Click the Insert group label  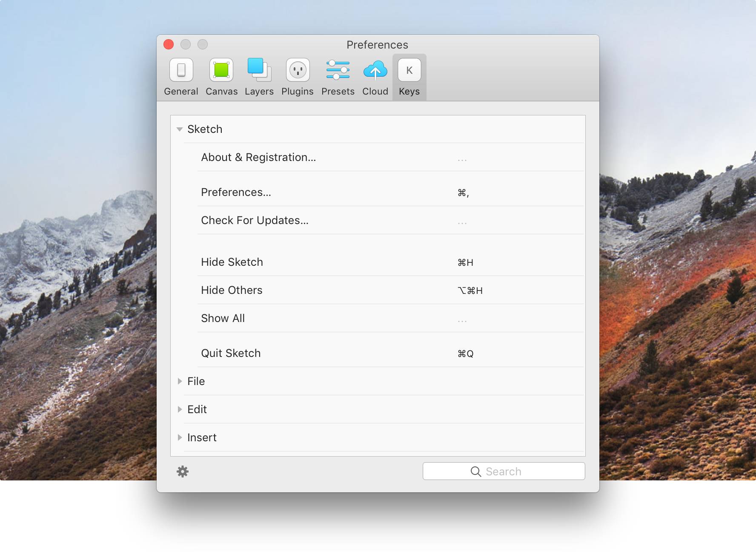202,437
